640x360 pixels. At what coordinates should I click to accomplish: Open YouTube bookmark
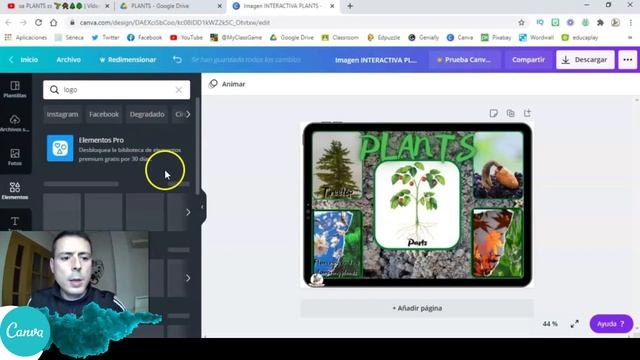click(186, 38)
